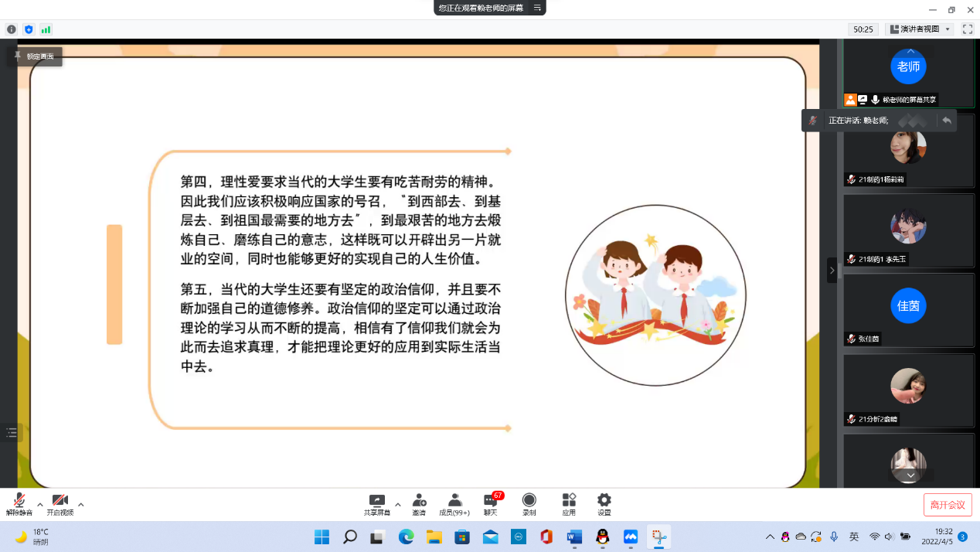Start recording with 录制 icon
Screen dimensions: 980x552
(x=529, y=504)
